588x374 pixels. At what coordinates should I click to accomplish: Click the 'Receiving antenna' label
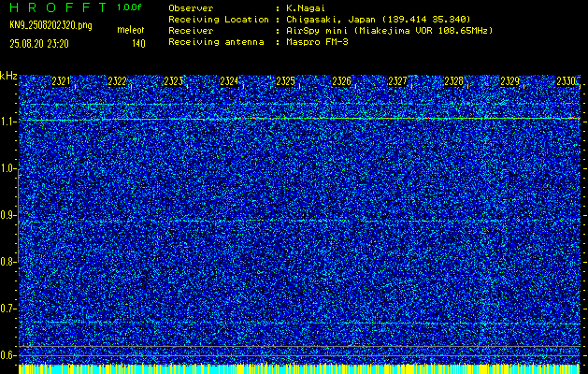point(216,42)
